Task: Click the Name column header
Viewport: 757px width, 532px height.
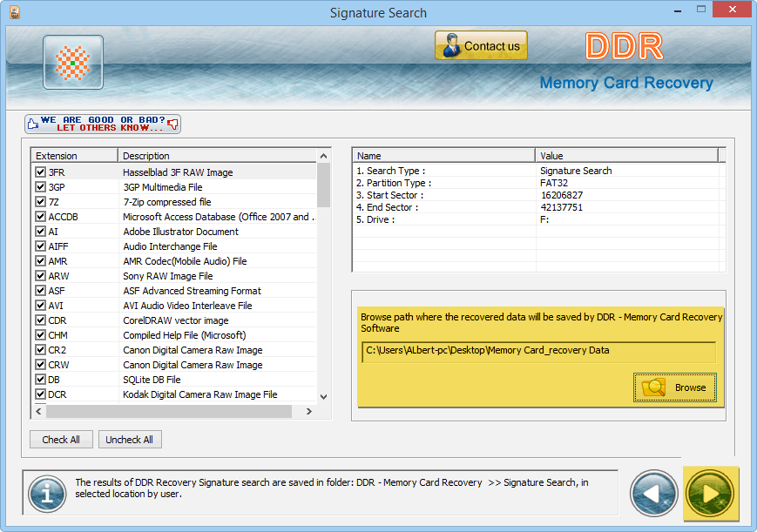Action: (444, 156)
